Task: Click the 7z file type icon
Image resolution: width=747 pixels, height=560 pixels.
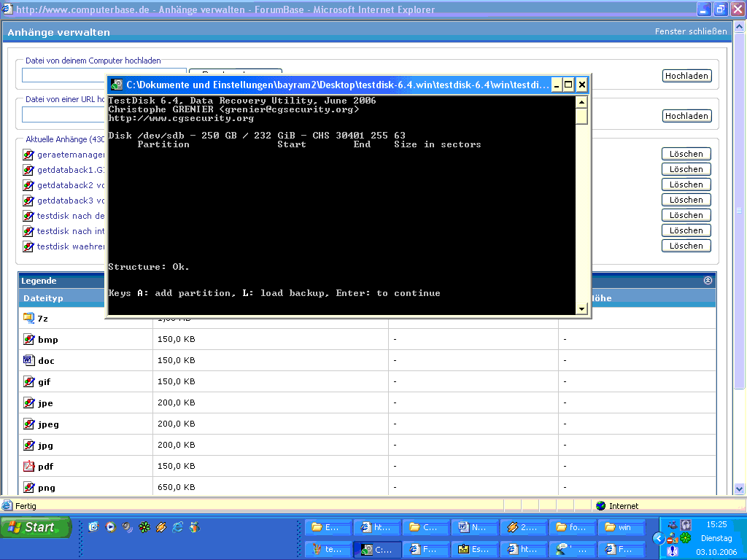Action: pos(28,318)
